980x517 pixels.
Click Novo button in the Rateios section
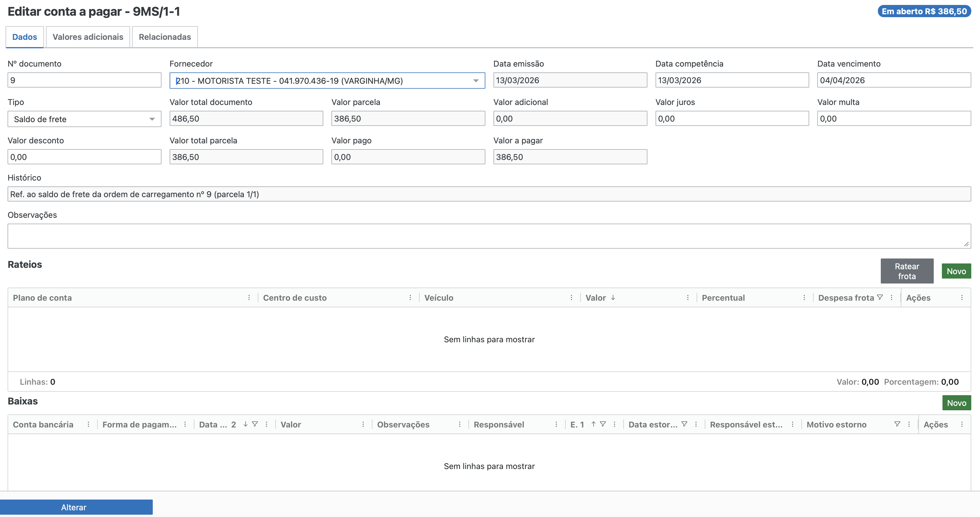pos(956,271)
